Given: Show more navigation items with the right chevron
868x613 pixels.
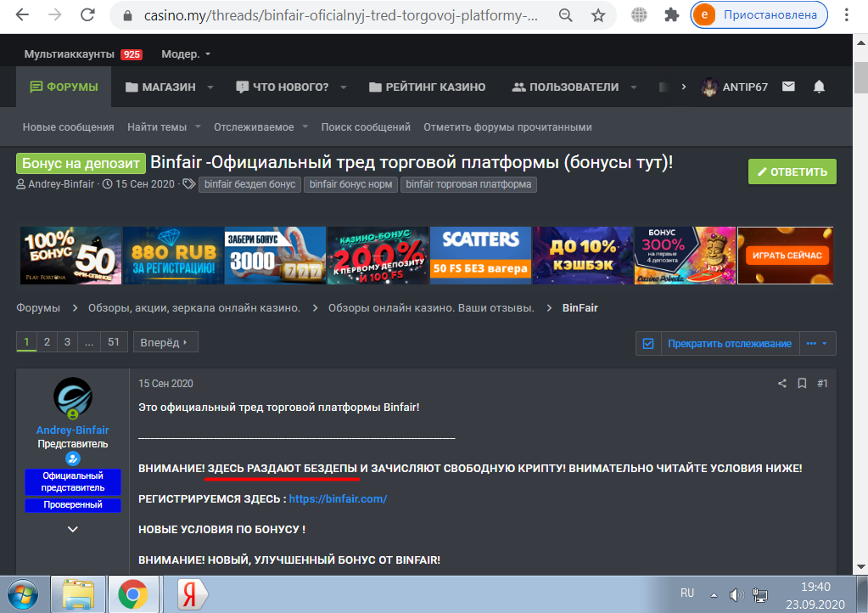Looking at the screenshot, I should click(x=684, y=87).
